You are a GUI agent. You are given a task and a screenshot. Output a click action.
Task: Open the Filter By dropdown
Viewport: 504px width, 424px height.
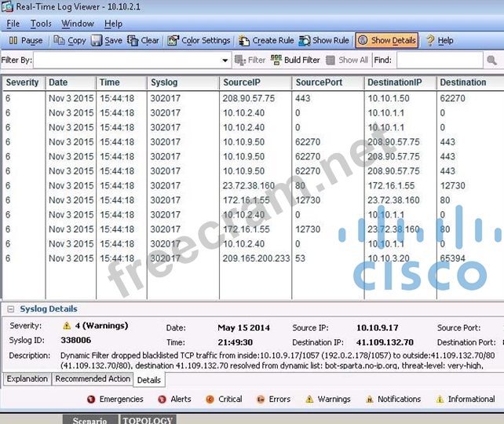pyautogui.click(x=226, y=60)
